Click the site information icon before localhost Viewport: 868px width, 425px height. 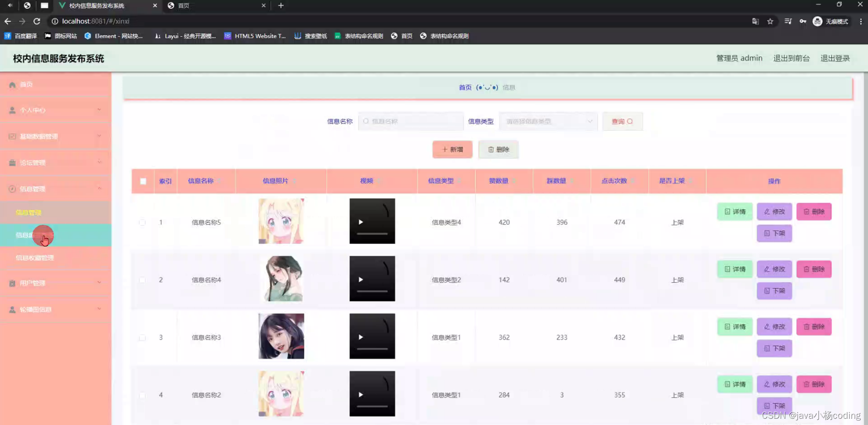(x=55, y=21)
